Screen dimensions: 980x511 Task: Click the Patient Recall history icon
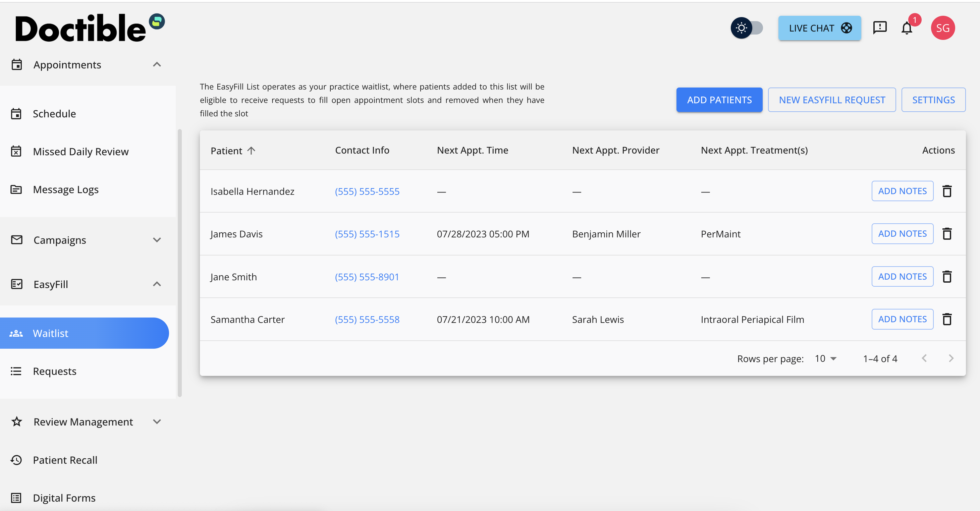[16, 460]
